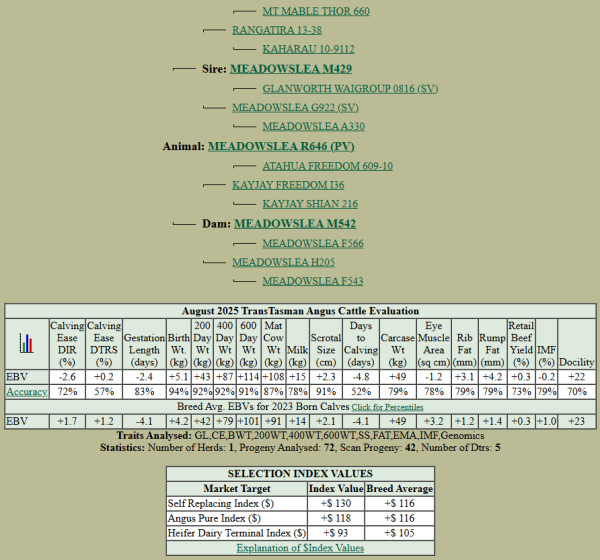Select the Self Replacing Index ($) row label
Screen dimensions: 600x560
click(x=221, y=503)
